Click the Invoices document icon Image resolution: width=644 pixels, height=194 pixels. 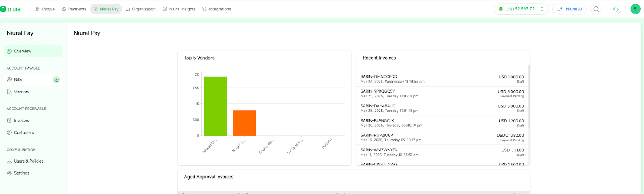[x=9, y=120]
